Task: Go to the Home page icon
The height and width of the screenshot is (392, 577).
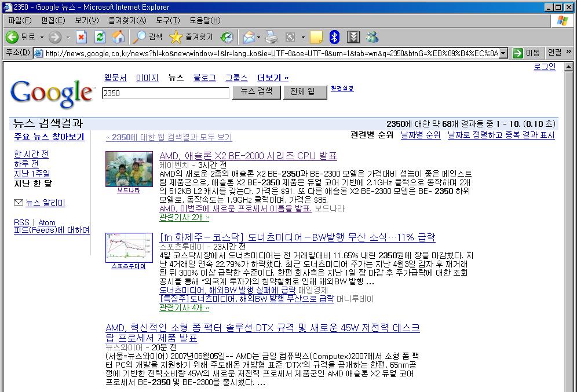Action: point(118,37)
